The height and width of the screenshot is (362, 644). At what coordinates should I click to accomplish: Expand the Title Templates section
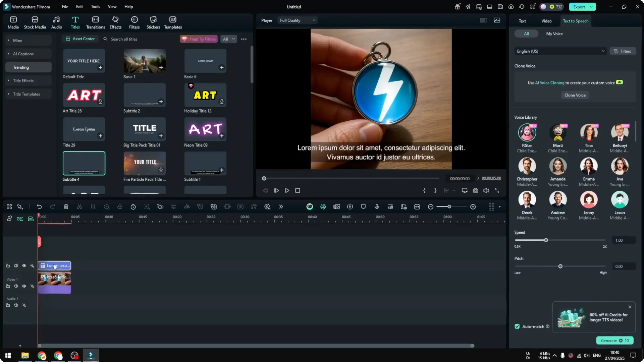(x=26, y=94)
